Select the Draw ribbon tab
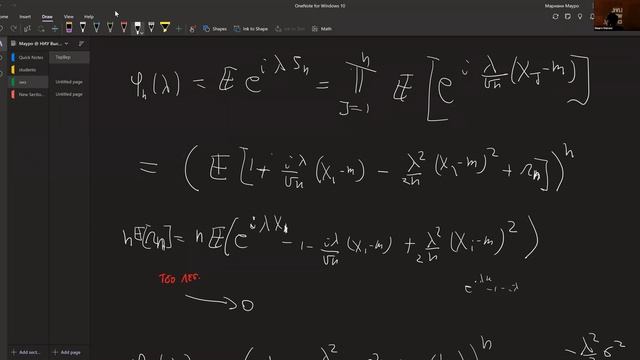Viewport: 640px width, 360px height. pyautogui.click(x=47, y=17)
